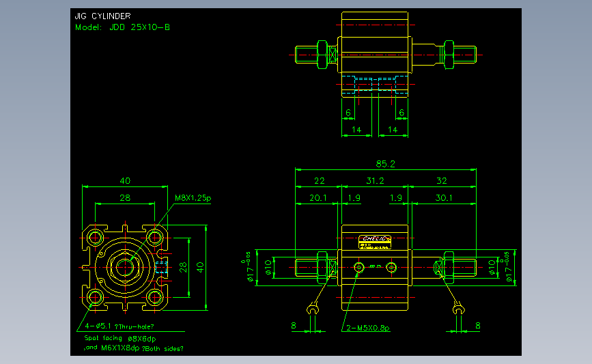
Task: Select the Model: JDD 25X10-B label
Action: [123, 27]
